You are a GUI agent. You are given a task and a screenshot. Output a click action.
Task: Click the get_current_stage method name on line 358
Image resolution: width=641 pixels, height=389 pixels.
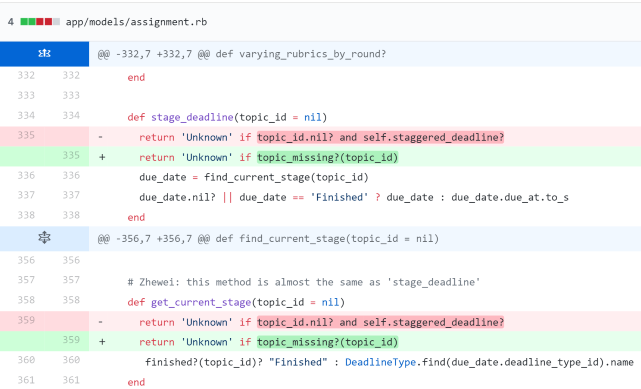[x=201, y=302]
